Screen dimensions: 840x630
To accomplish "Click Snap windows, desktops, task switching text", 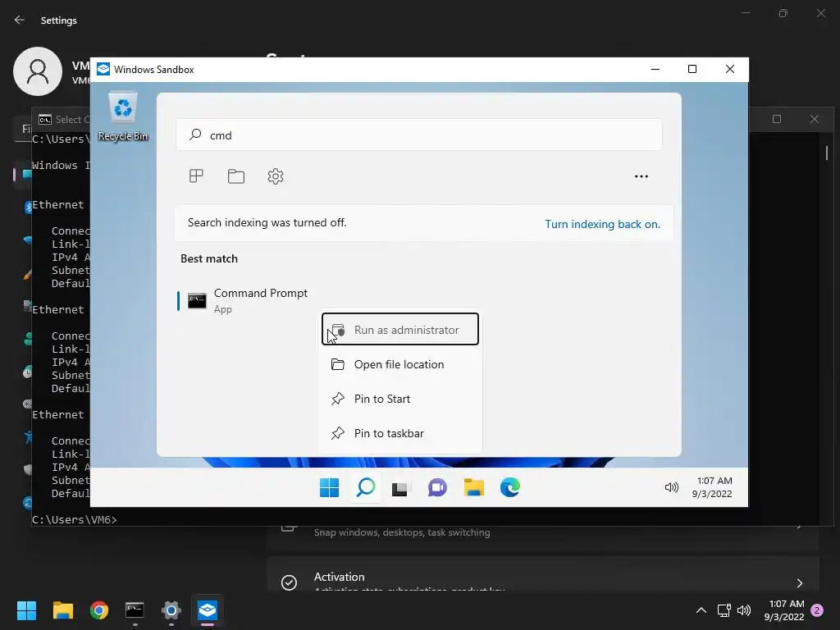I will click(402, 532).
